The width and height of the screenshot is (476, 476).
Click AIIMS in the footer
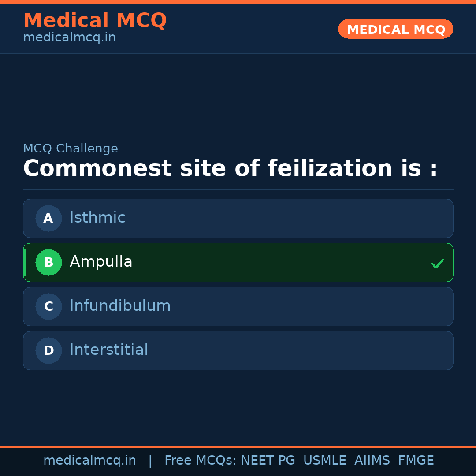[372, 461]
